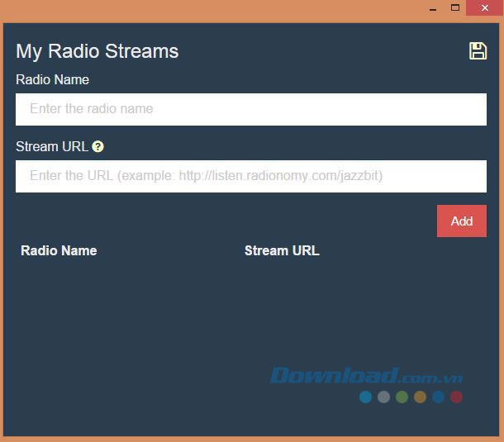Click the light blue dot under the logo
This screenshot has height=442, width=504.
coord(365,397)
